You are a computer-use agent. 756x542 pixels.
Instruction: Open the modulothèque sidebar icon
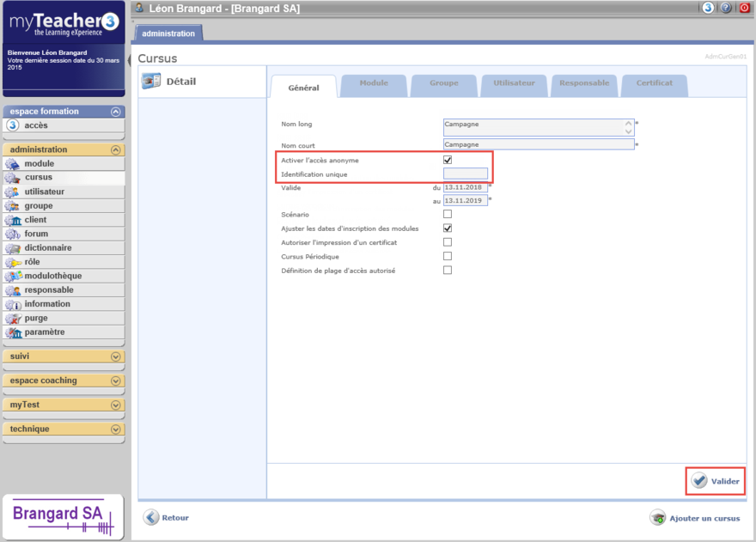13,276
